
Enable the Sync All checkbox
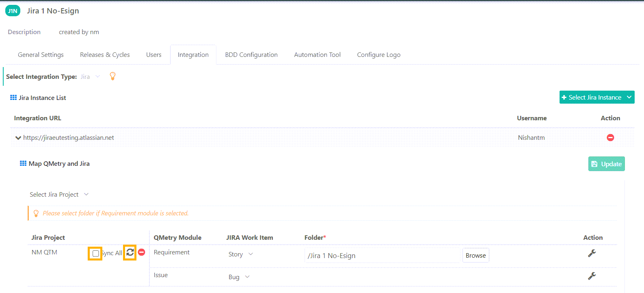pyautogui.click(x=95, y=254)
